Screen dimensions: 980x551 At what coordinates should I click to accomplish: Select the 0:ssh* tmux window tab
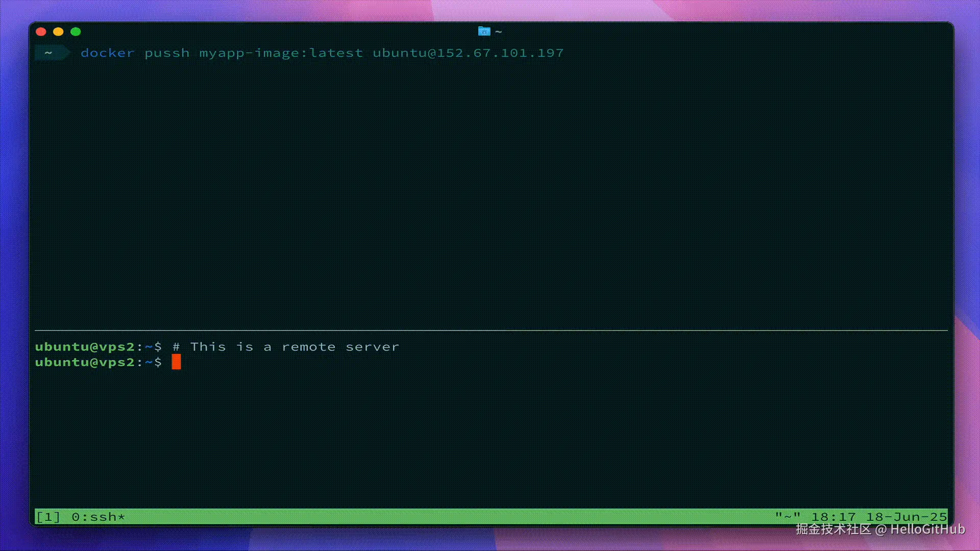click(x=98, y=517)
